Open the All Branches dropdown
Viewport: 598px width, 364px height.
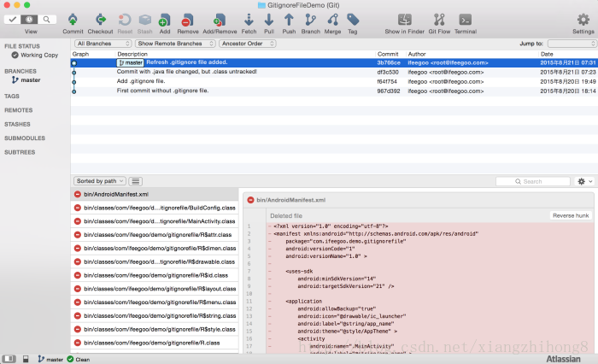(x=103, y=44)
